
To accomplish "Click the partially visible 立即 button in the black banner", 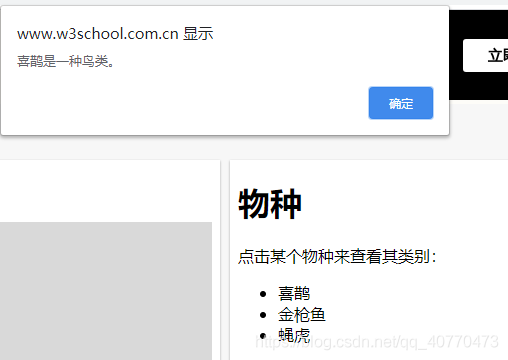I will pyautogui.click(x=486, y=55).
